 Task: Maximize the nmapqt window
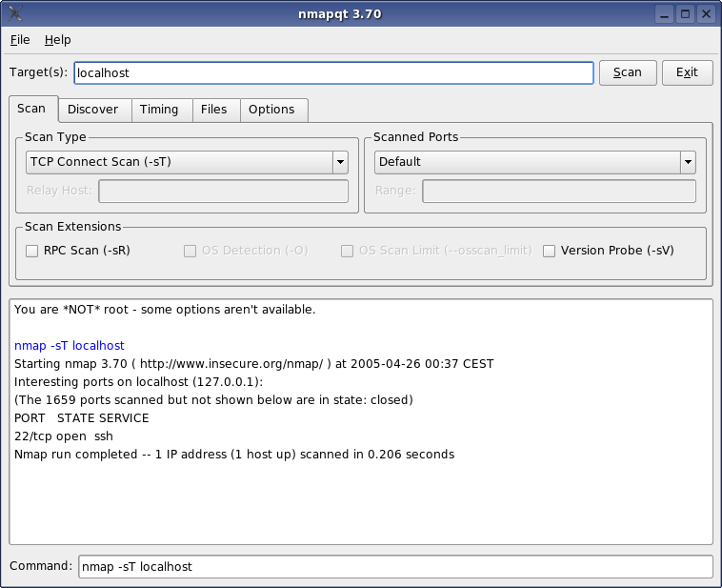pos(685,14)
